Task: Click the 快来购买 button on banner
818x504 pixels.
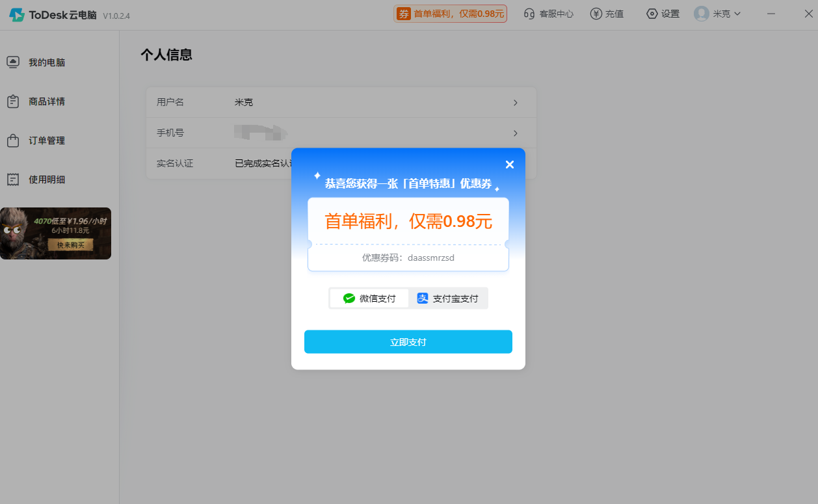Action: [x=70, y=245]
